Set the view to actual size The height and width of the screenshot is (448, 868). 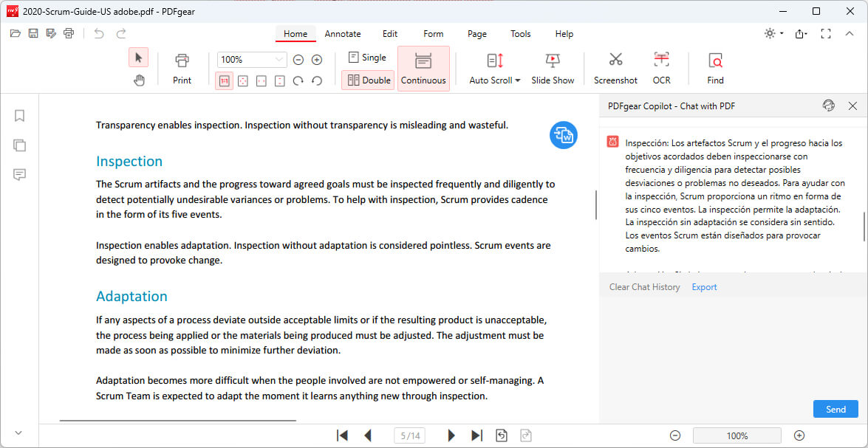click(224, 80)
